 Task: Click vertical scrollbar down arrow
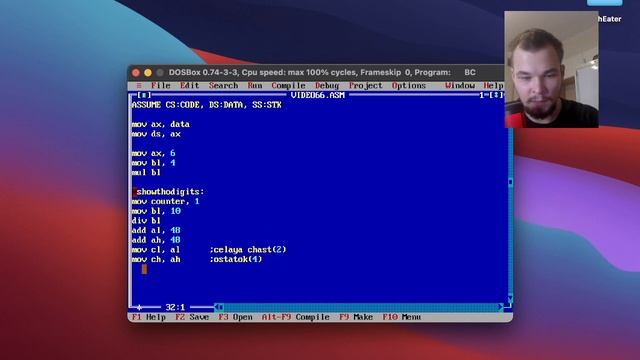(510, 298)
